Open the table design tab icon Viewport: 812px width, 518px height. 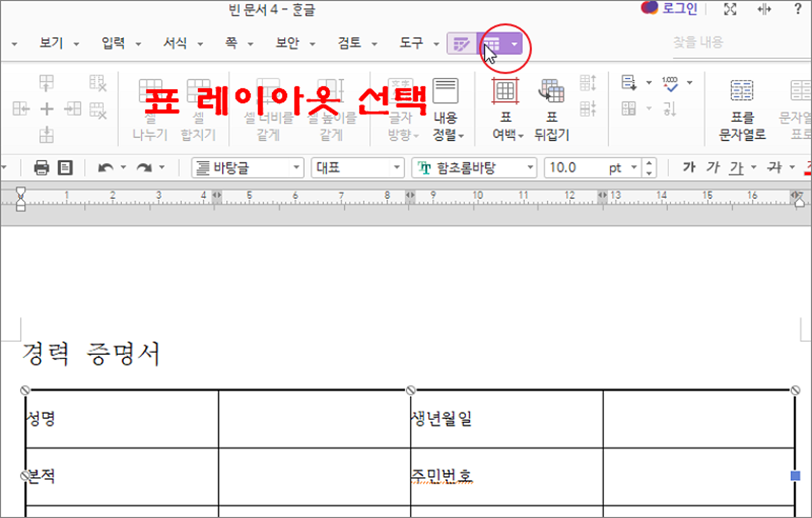[x=462, y=44]
